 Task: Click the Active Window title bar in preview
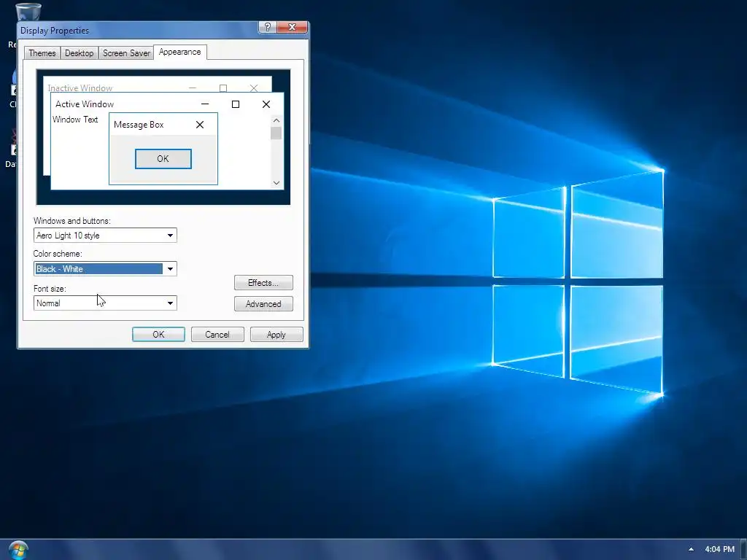pos(167,104)
